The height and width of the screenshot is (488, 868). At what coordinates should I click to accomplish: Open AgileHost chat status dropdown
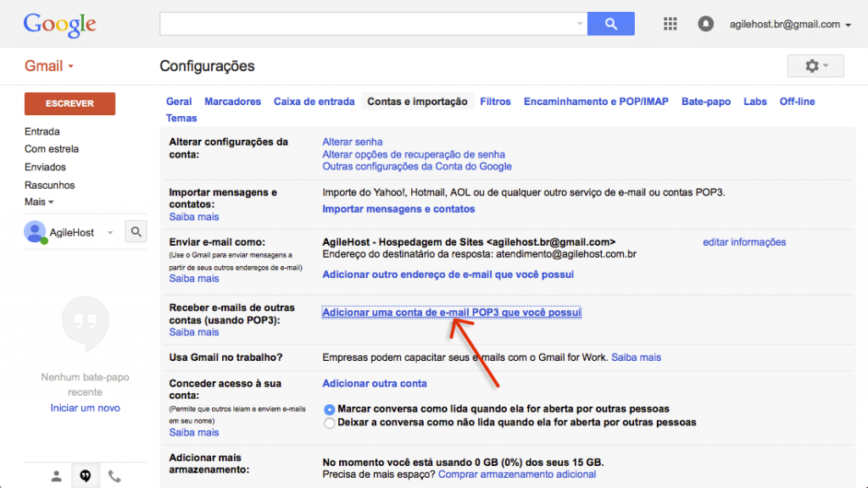[110, 232]
